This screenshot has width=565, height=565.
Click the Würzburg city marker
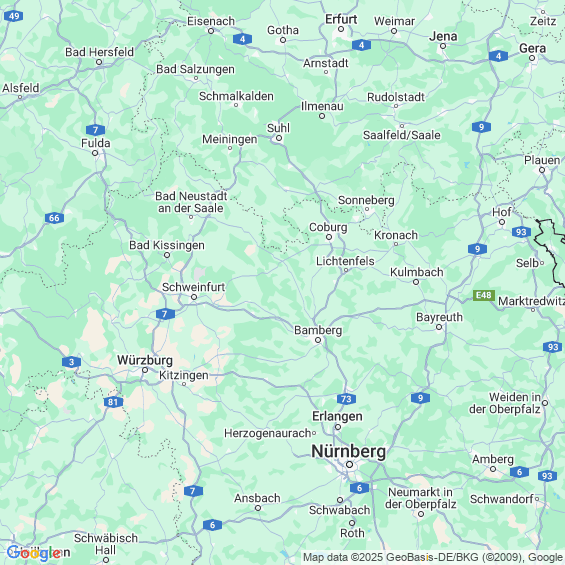[145, 370]
